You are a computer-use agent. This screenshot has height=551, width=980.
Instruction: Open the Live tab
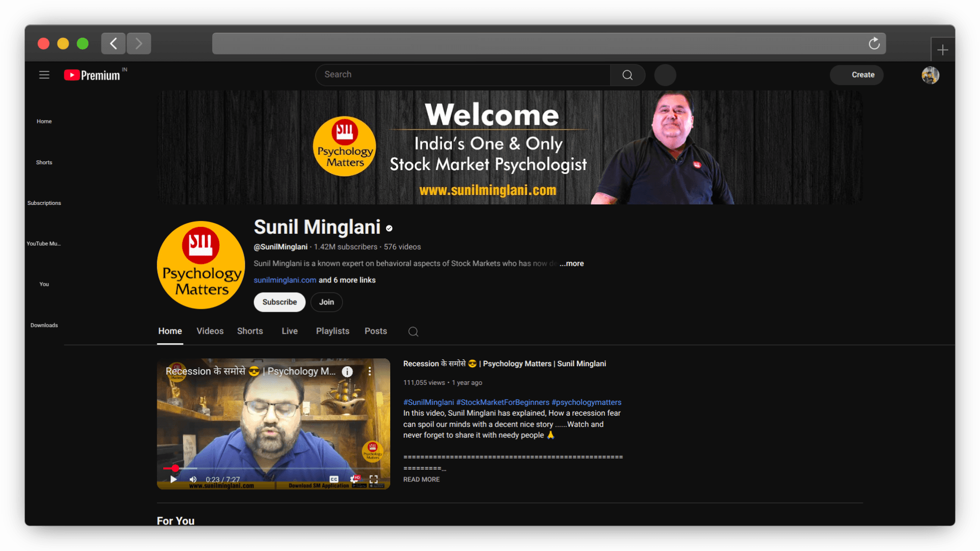point(290,331)
